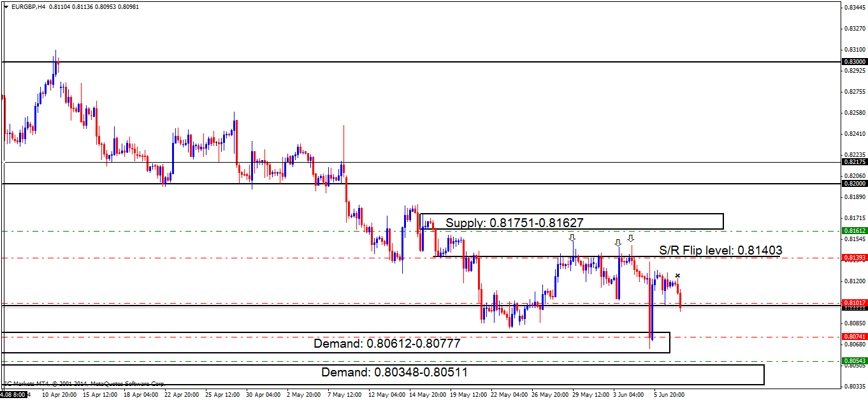Screen dimensions: 868x400
Task: Click the black 0.82000 price tag
Action: point(855,184)
